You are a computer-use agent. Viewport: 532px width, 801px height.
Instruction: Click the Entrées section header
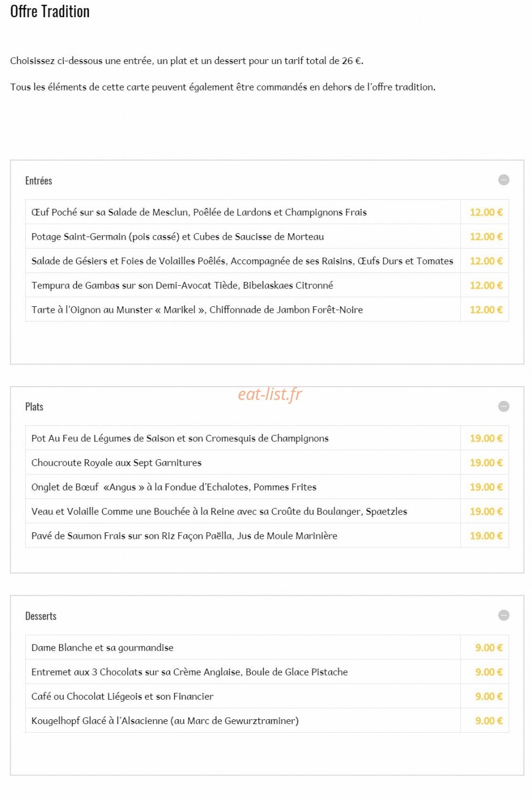(39, 181)
